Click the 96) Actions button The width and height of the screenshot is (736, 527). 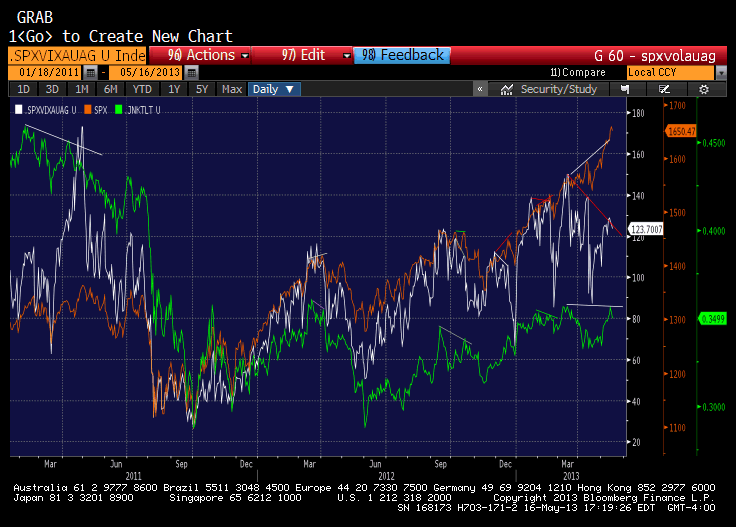pos(201,55)
